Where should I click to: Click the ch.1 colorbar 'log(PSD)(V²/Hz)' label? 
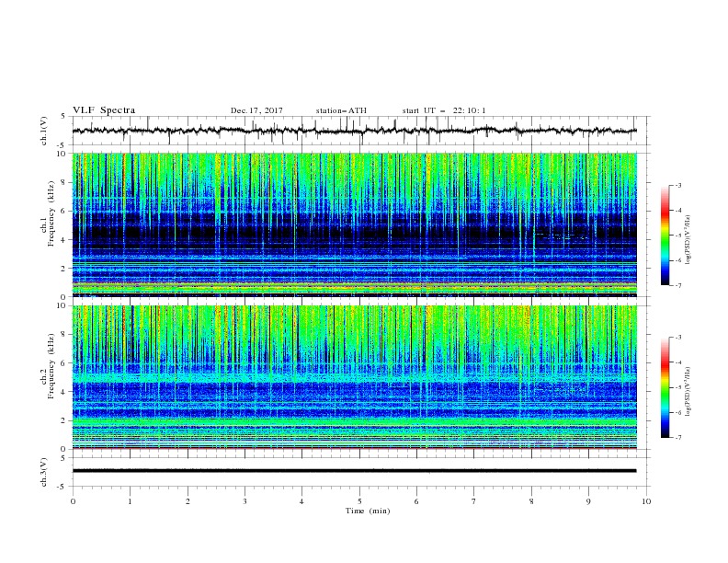(688, 240)
